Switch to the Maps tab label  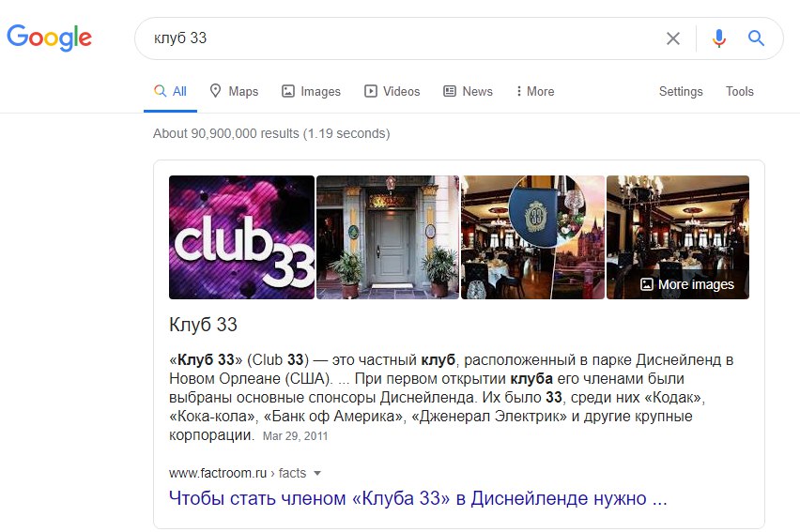coord(243,91)
